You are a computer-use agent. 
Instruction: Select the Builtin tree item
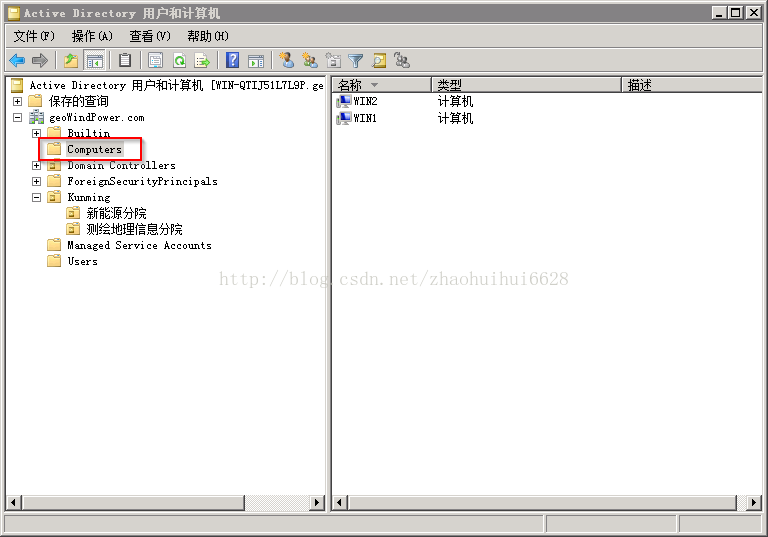89,133
